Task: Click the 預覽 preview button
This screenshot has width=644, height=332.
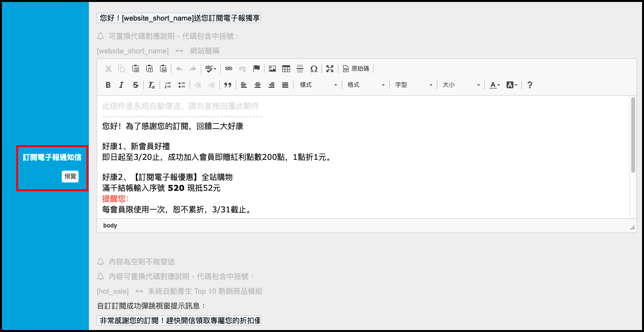Action: pos(70,177)
